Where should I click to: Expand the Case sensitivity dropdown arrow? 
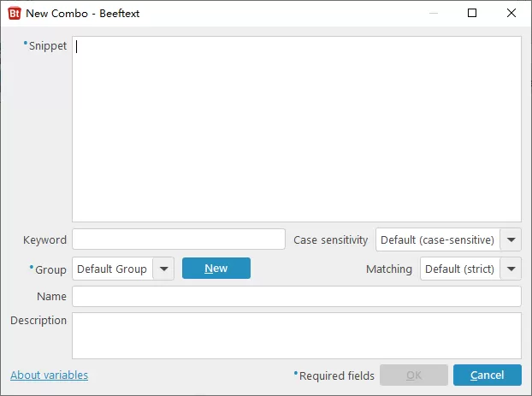click(511, 240)
